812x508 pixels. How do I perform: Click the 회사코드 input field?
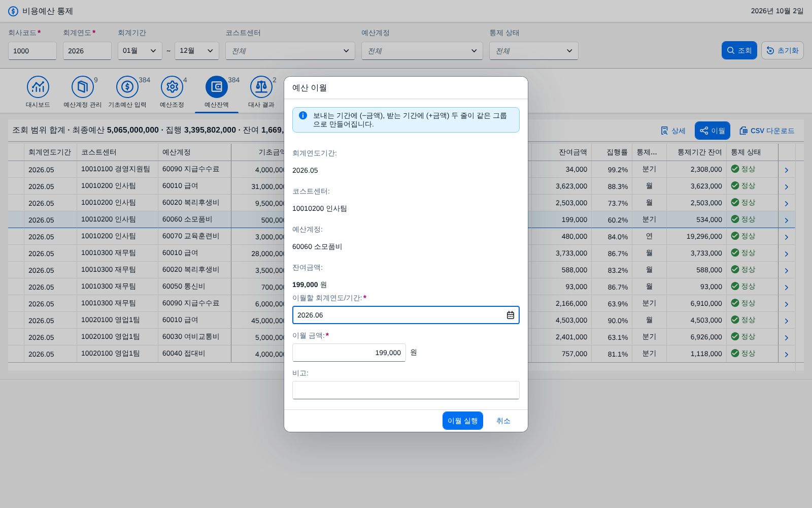[32, 51]
